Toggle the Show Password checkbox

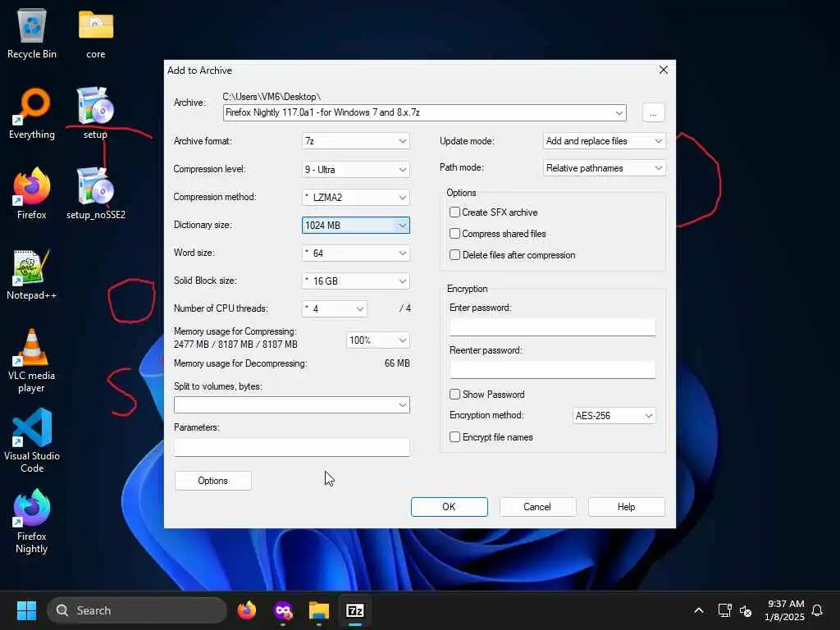tap(454, 395)
